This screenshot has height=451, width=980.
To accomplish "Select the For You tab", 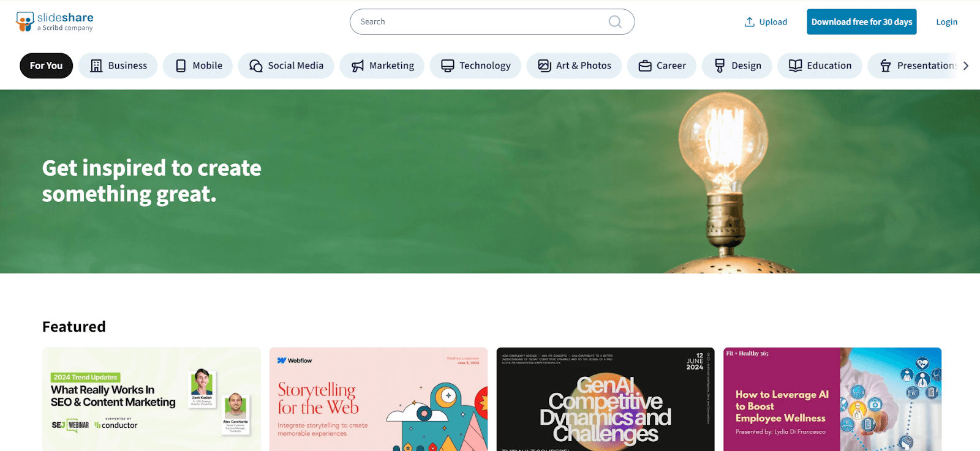I will pyautogui.click(x=46, y=65).
